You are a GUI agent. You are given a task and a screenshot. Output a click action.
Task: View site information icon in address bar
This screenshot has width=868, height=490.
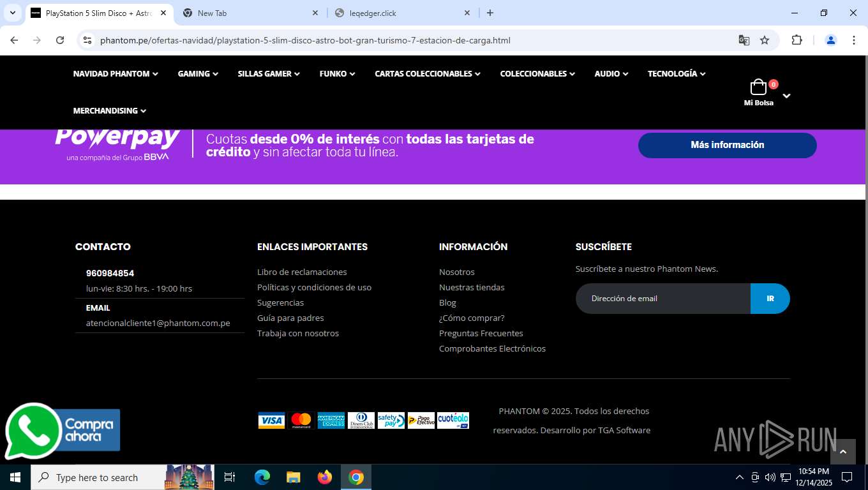point(88,40)
